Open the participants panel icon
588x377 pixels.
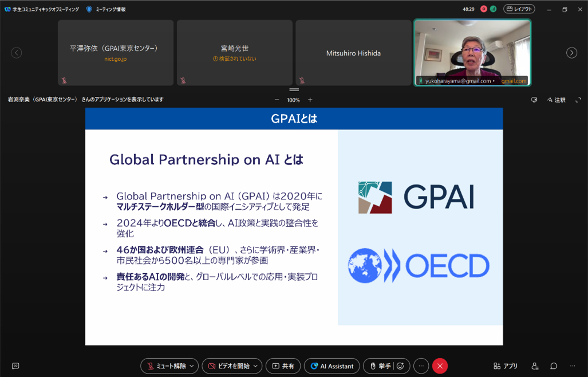click(x=535, y=366)
